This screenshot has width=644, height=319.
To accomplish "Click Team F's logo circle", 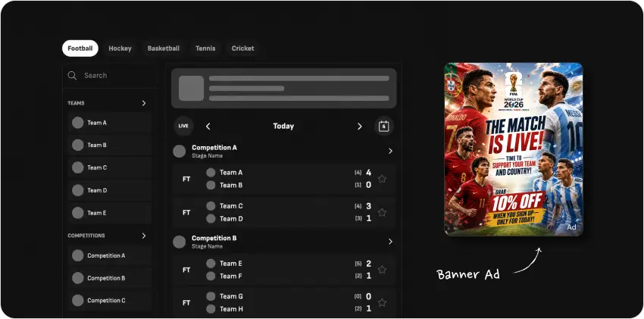I will (211, 277).
